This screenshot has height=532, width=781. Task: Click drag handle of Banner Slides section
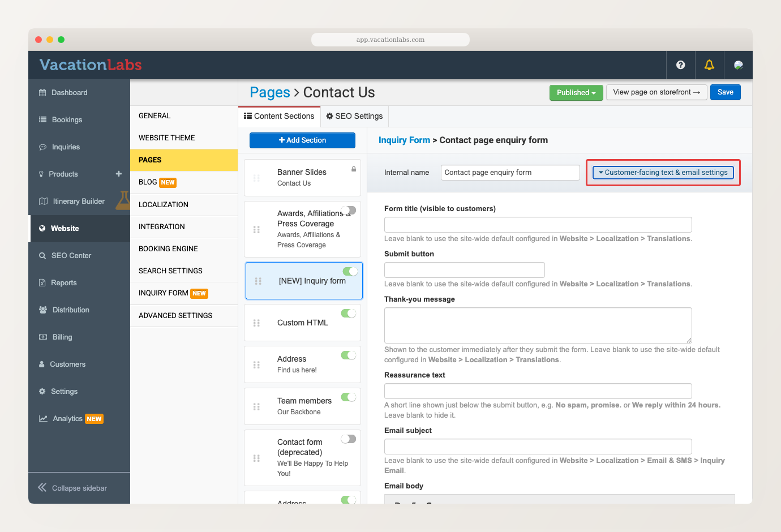coord(256,178)
